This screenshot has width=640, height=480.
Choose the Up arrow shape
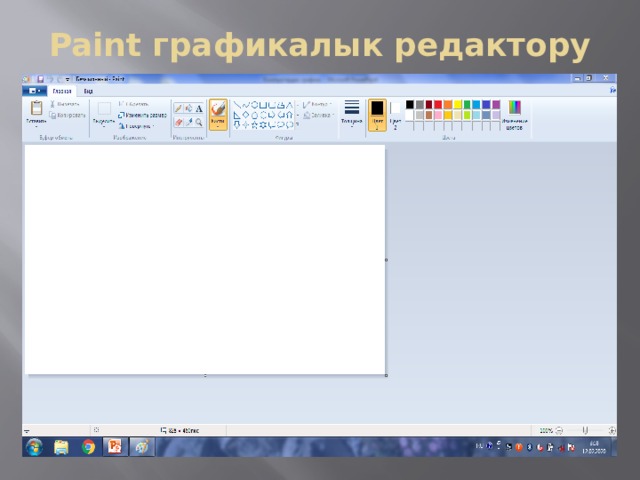click(x=289, y=115)
